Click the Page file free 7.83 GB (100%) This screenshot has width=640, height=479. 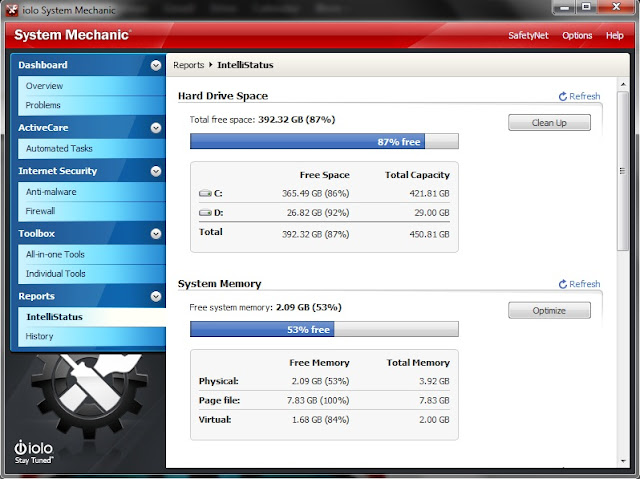point(318,400)
